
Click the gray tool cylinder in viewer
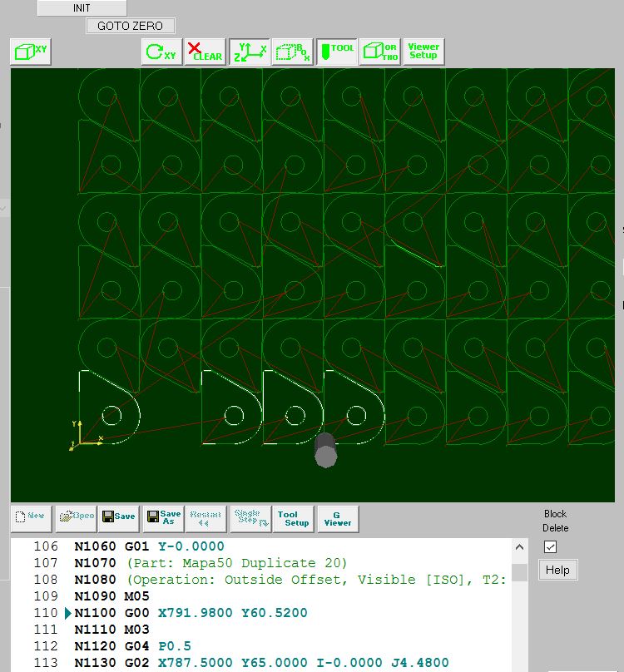click(x=325, y=450)
